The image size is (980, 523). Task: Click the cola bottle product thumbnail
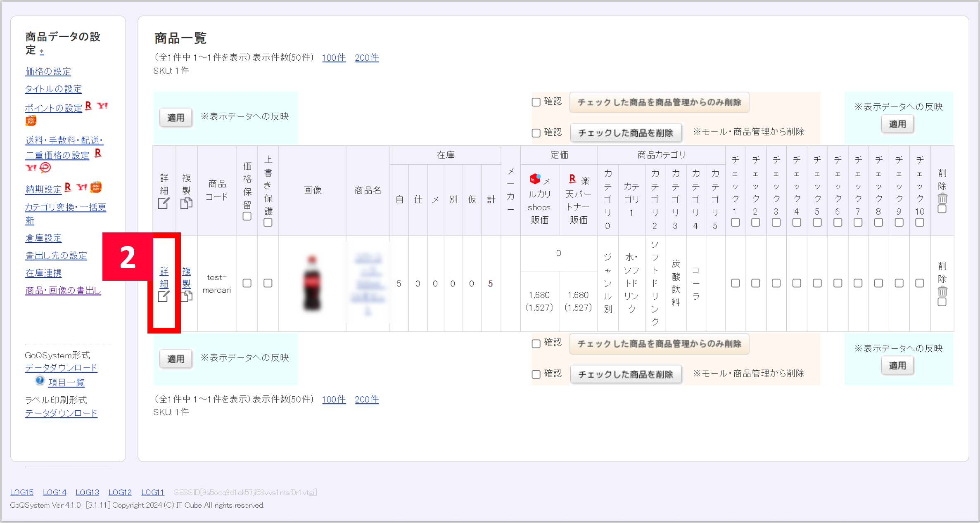click(312, 283)
